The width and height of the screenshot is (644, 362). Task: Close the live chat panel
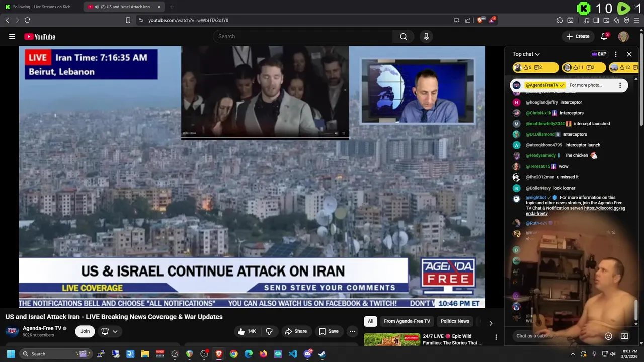(629, 54)
